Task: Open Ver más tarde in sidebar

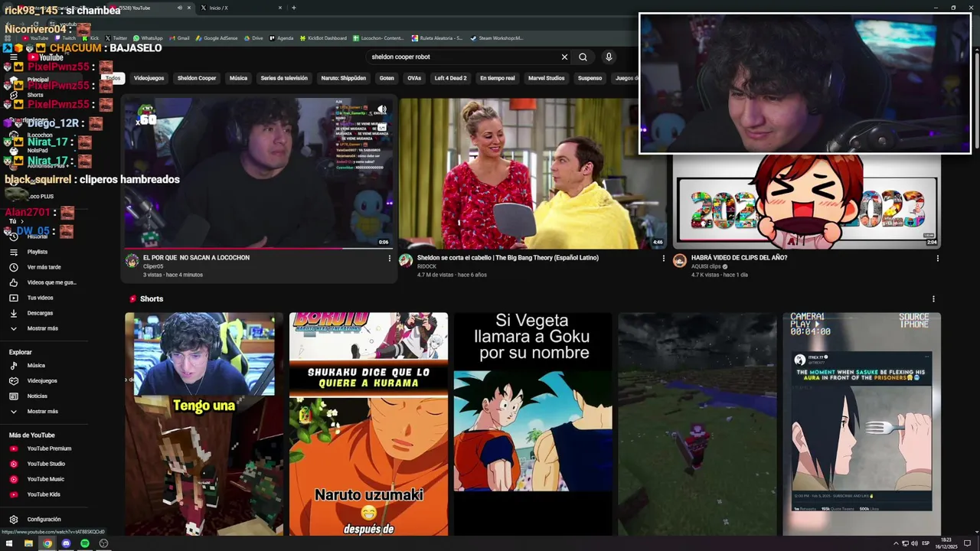Action: pyautogui.click(x=44, y=267)
